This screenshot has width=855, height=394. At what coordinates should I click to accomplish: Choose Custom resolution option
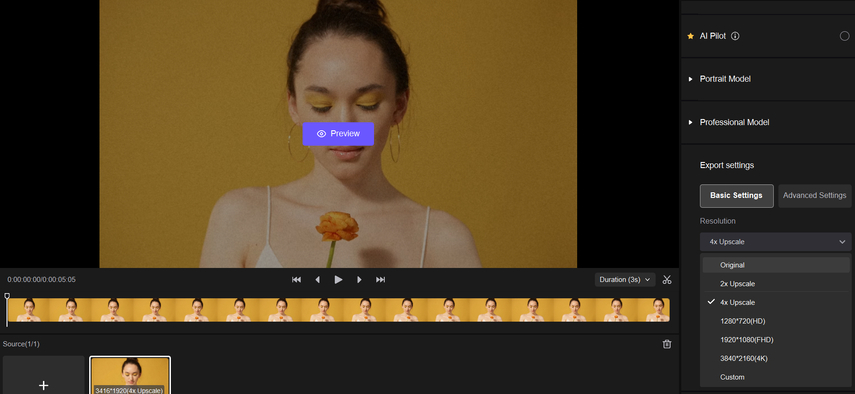click(x=775, y=377)
